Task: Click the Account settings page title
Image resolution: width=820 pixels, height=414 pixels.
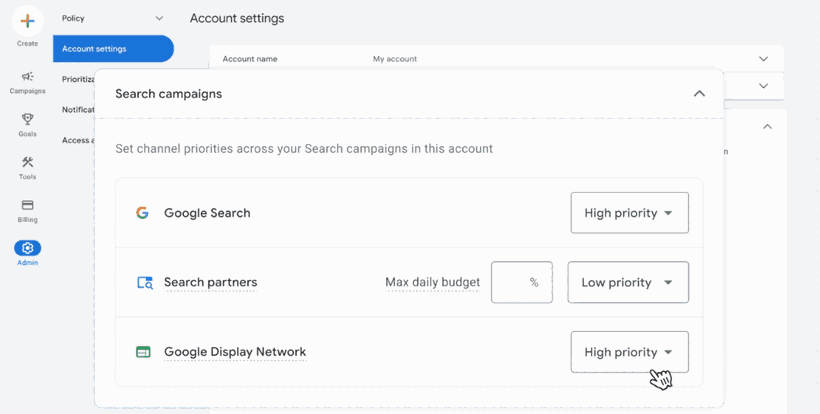Action: pyautogui.click(x=237, y=18)
